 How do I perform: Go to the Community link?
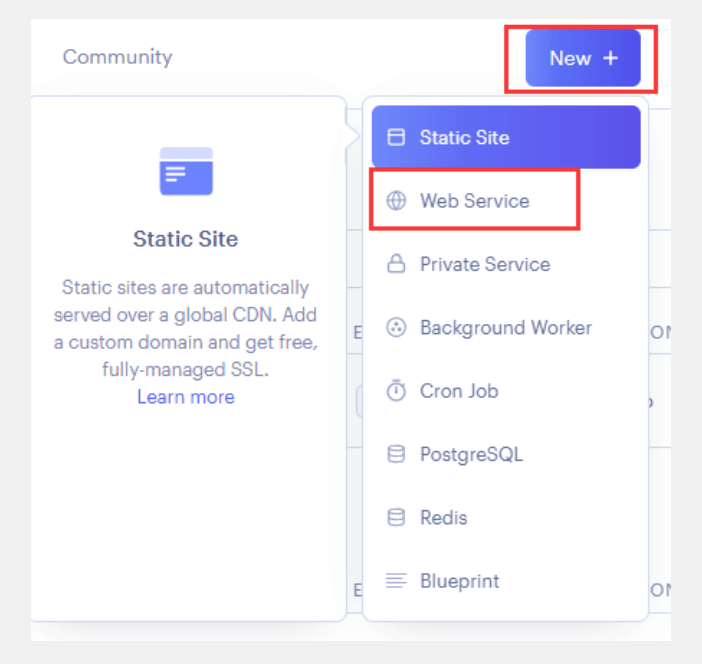point(117,57)
